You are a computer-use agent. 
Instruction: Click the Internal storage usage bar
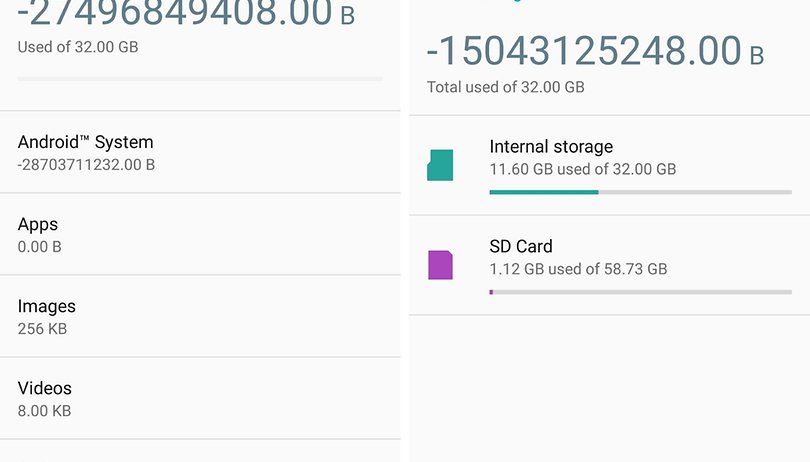(641, 192)
